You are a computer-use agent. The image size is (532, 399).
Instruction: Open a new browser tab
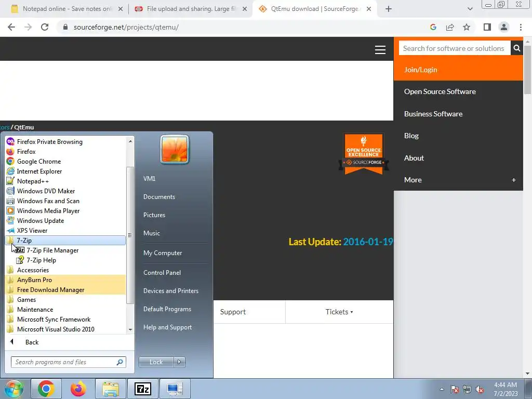pyautogui.click(x=389, y=9)
